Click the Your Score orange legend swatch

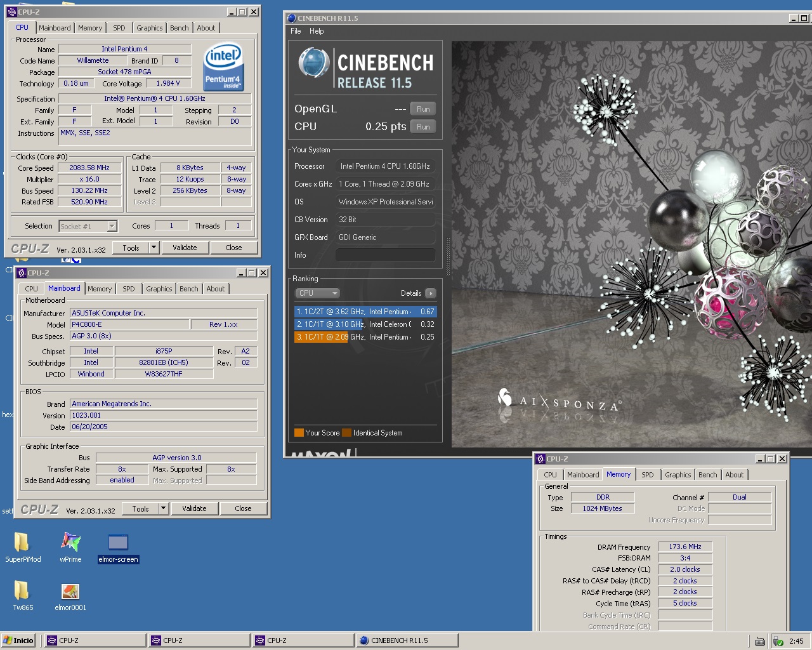(299, 433)
